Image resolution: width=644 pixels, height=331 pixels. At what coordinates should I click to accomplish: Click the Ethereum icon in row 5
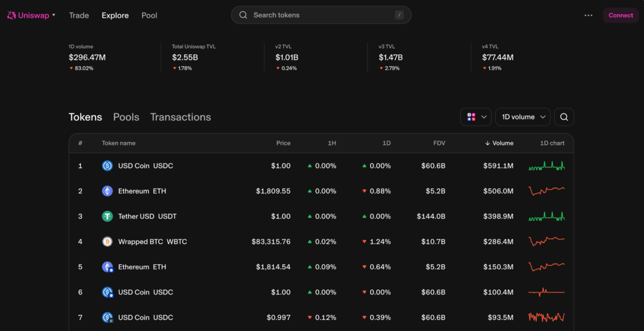(x=107, y=267)
